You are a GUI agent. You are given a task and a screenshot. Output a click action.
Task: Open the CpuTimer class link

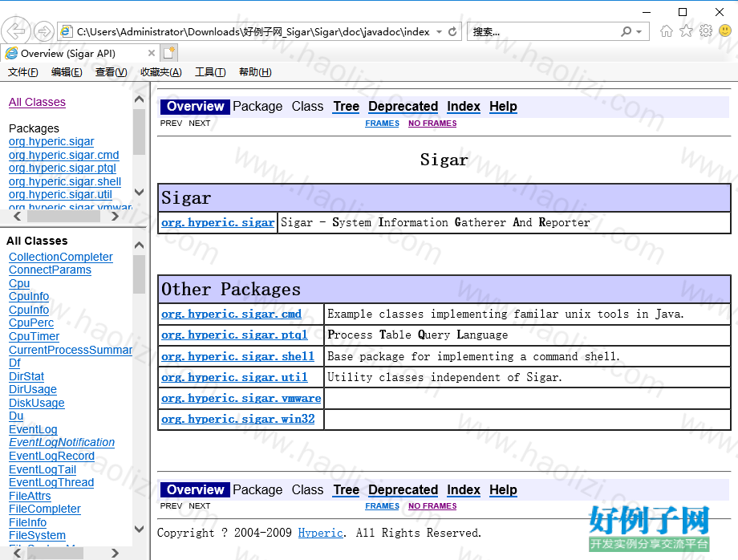click(x=34, y=336)
